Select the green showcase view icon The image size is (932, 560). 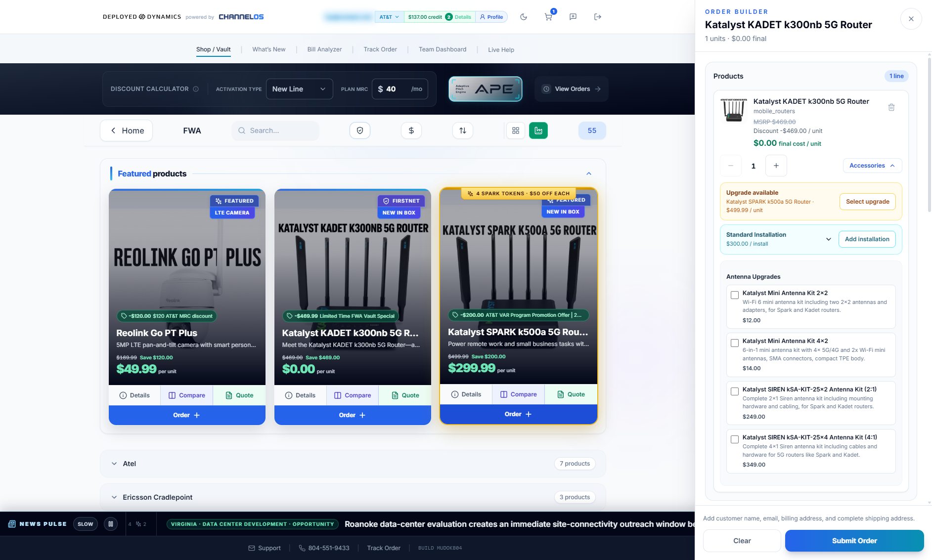tap(538, 130)
